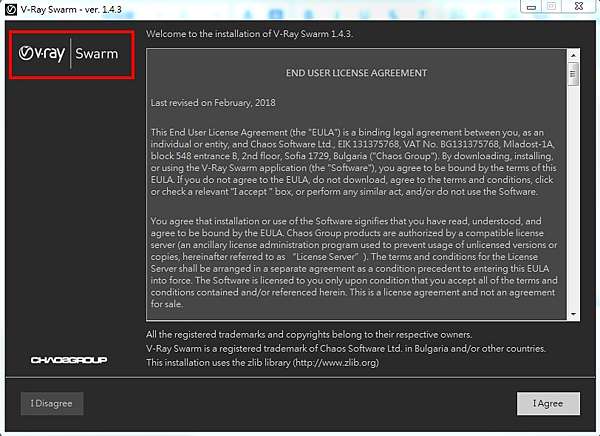Screen dimensions: 600x436
Task: Minimize the V-Ray Swarm installer window
Action: [x=531, y=7]
